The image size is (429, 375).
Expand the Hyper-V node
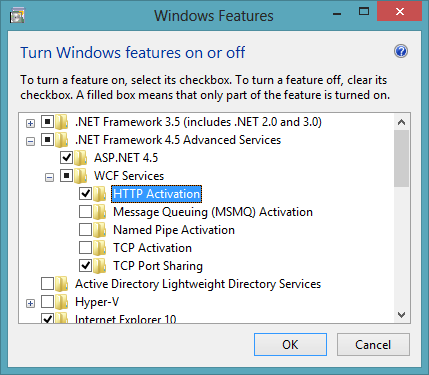pyautogui.click(x=30, y=304)
